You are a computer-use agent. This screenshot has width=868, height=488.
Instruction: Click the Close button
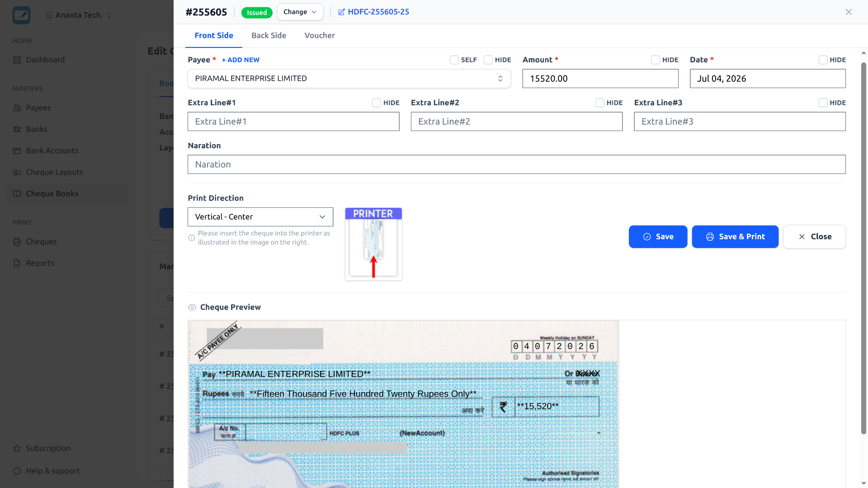coord(814,237)
